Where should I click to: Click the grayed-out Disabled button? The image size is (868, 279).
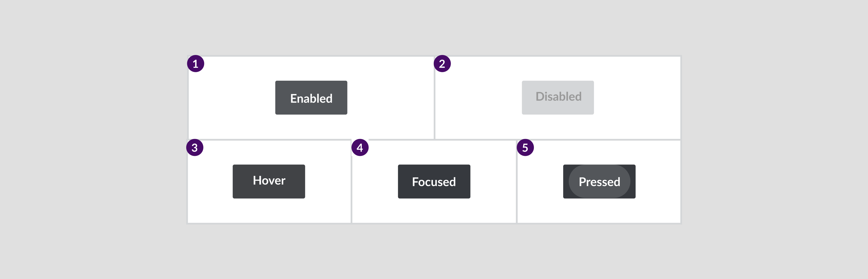pyautogui.click(x=558, y=98)
